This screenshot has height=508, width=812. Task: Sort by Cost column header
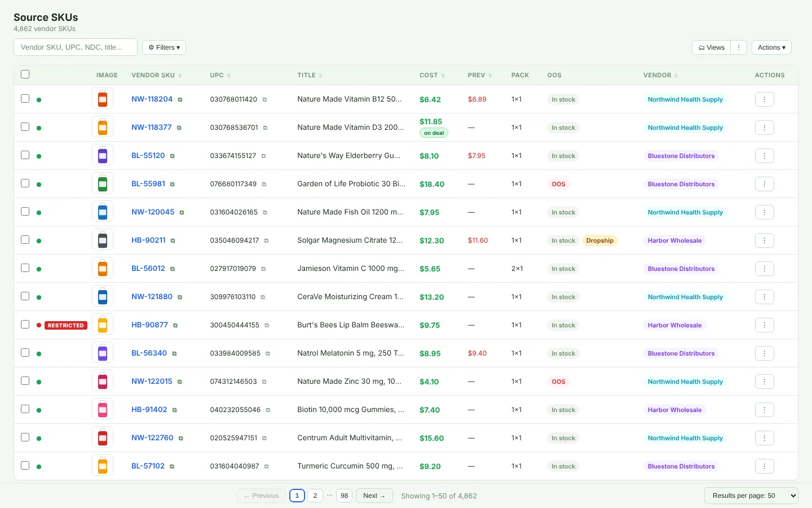432,75
